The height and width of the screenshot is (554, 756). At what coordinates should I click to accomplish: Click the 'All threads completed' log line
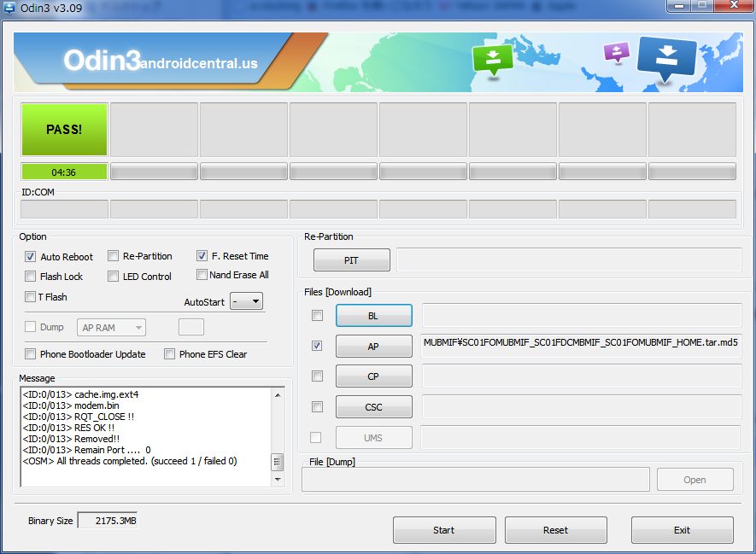pos(130,461)
